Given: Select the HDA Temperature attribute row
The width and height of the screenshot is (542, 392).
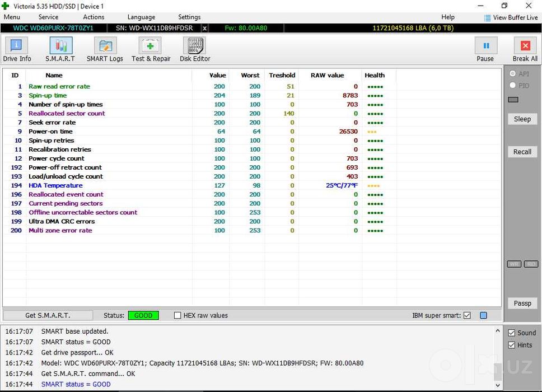Looking at the screenshot, I should coord(251,185).
